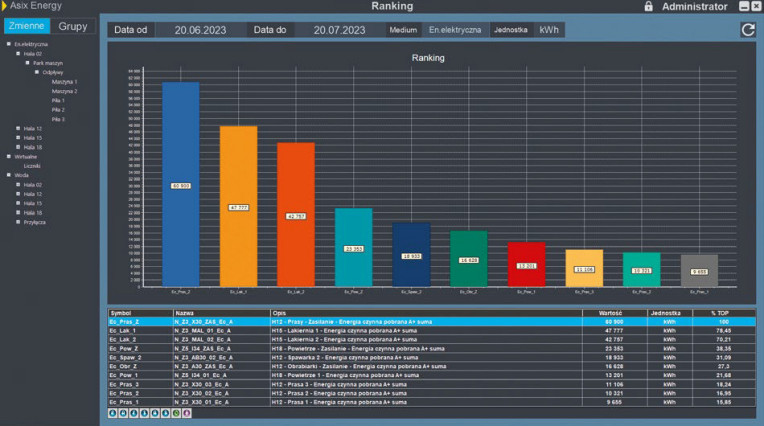Click the yellow bar labeled 11 106

[x=584, y=268]
